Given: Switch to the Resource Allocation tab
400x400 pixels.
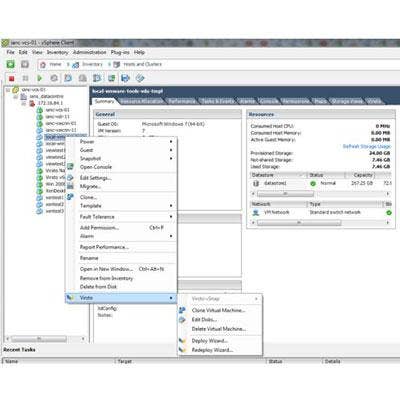Looking at the screenshot, I should click(142, 101).
